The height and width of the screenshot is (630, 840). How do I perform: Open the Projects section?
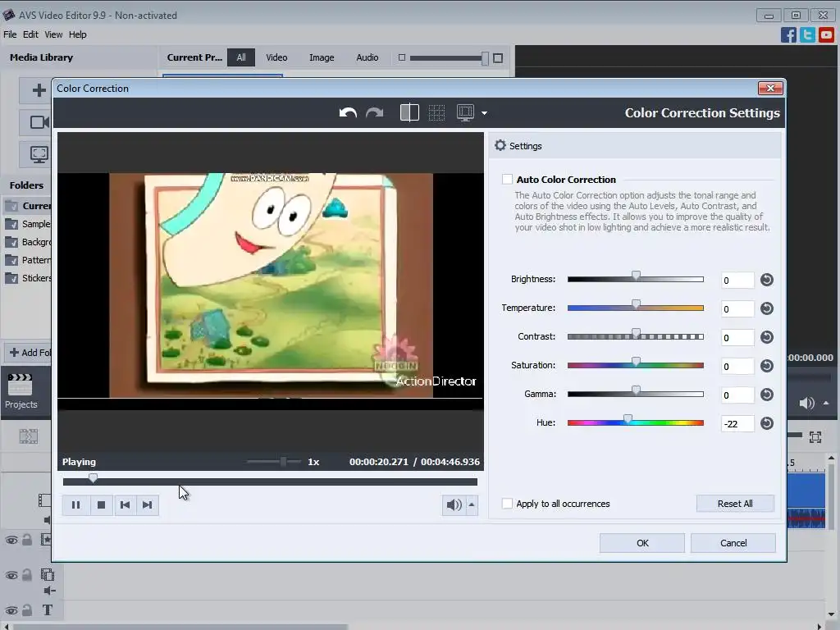pos(21,391)
